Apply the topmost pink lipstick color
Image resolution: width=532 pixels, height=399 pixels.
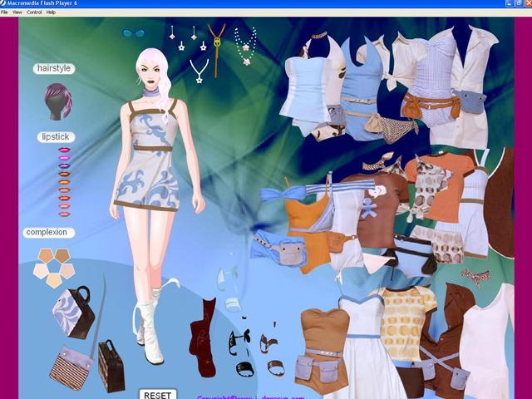point(64,150)
